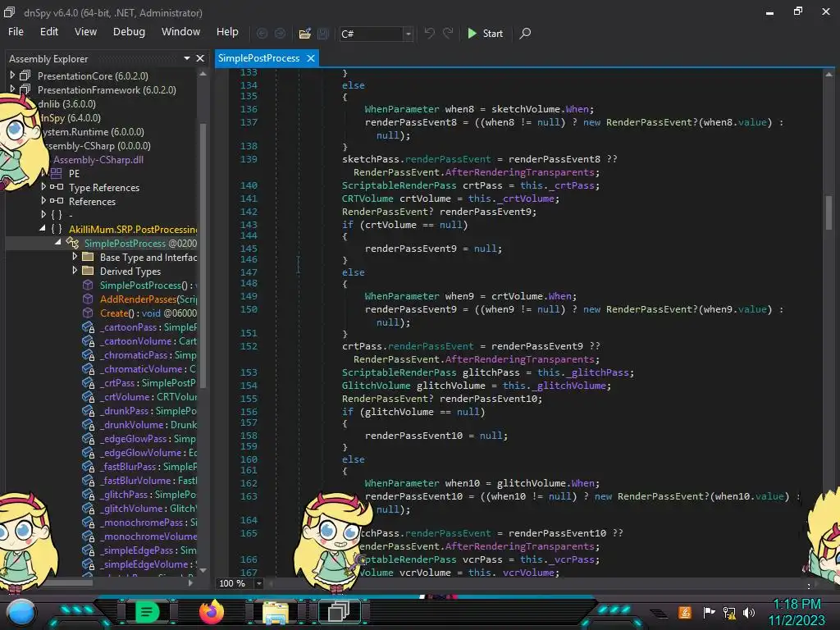Open the Debug menu
The height and width of the screenshot is (630, 840).
(129, 32)
